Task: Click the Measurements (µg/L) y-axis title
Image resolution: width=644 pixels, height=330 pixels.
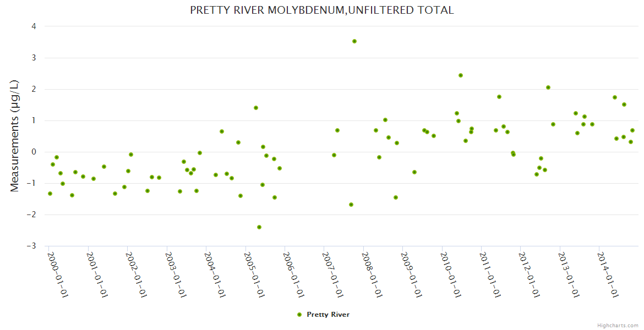Action: (x=15, y=136)
